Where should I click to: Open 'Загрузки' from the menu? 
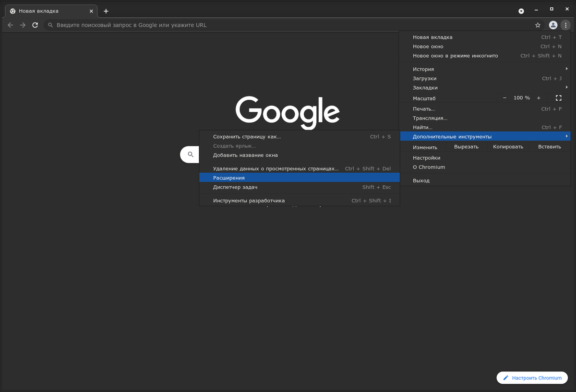485,78
